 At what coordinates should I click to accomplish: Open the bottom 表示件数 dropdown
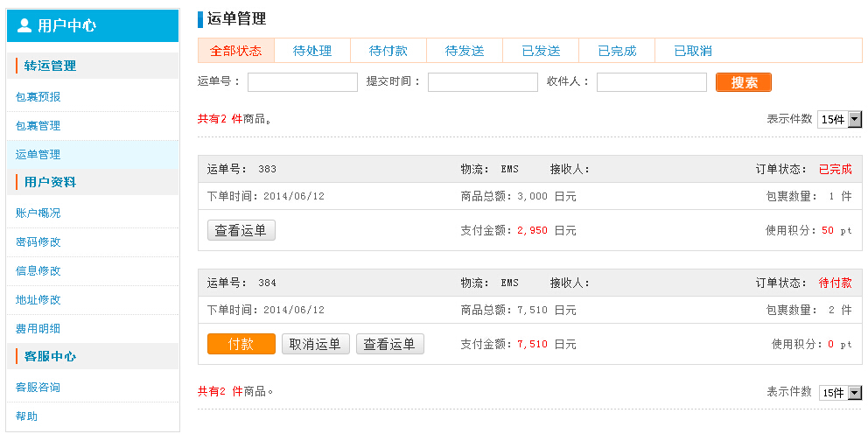(840, 393)
